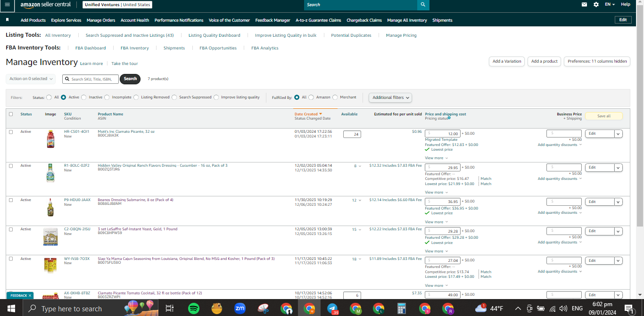Expand available quantity 8 for Hidden Valley
The image size is (644, 316).
(358, 166)
